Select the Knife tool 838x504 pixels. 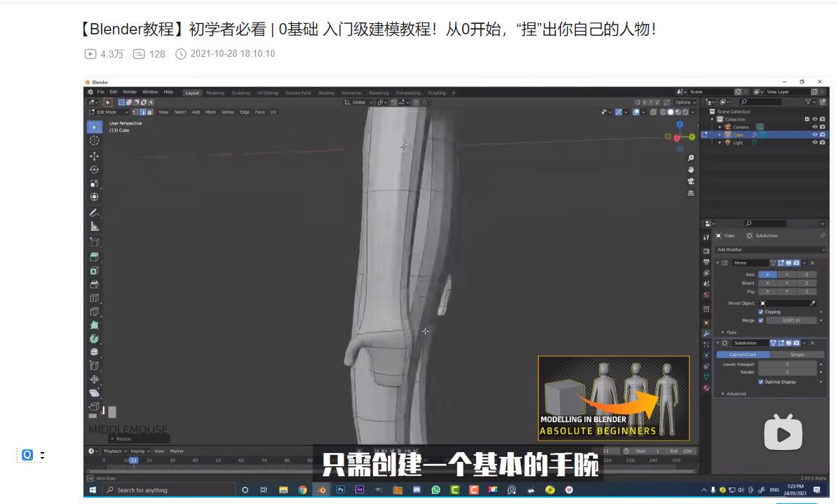click(94, 312)
